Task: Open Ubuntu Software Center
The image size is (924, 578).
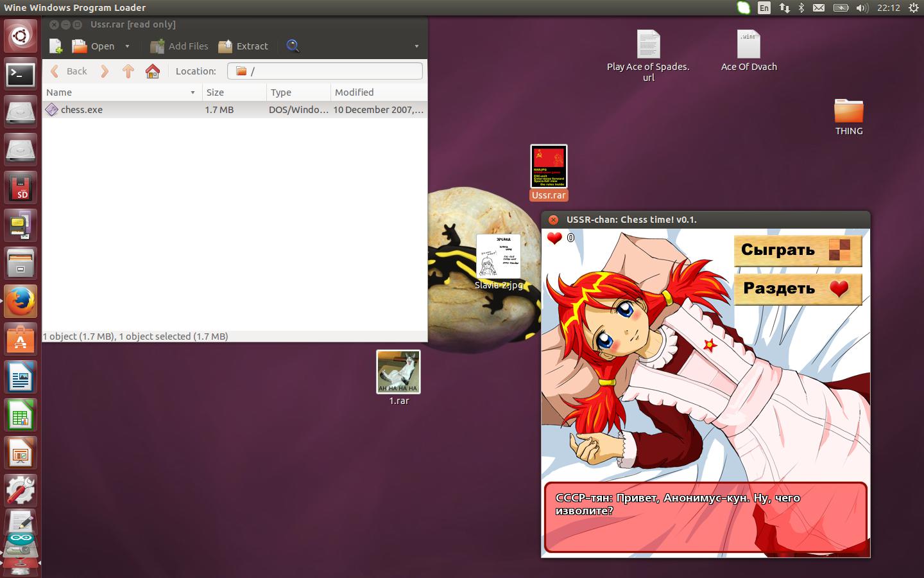Action: click(21, 339)
